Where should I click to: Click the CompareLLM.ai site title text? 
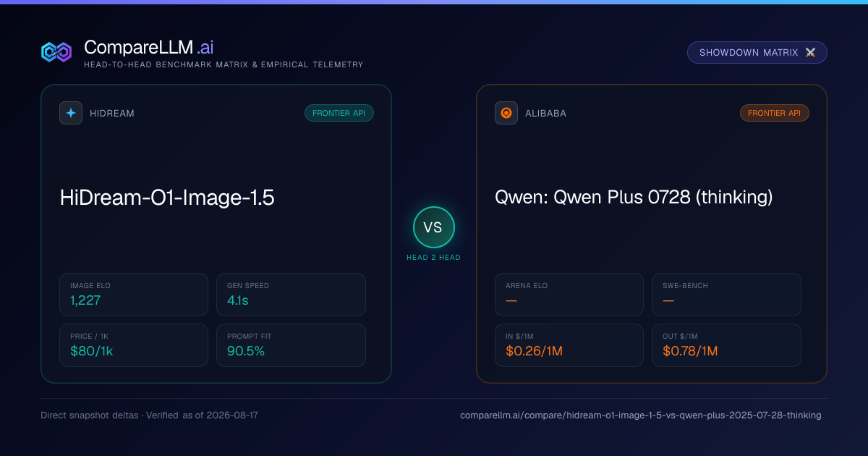[x=148, y=47]
